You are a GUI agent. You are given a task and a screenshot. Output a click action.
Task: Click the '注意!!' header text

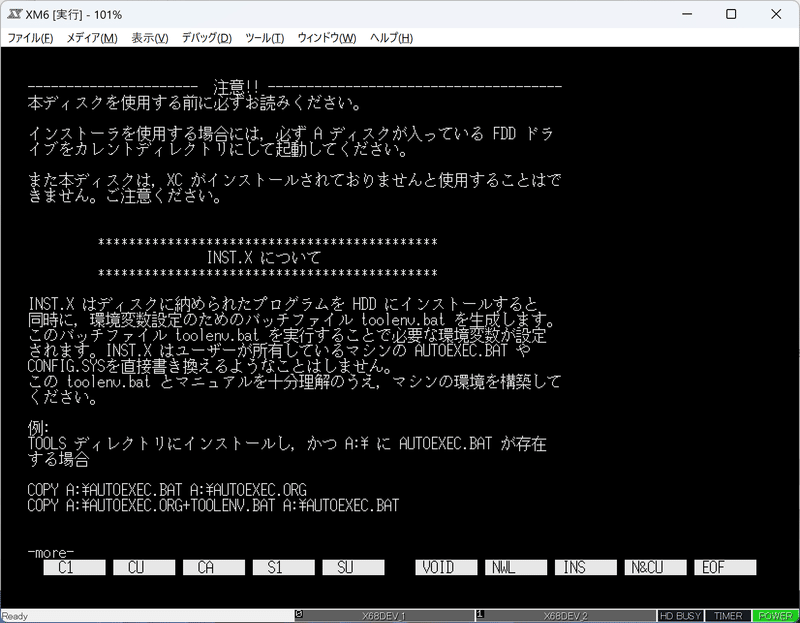pos(236,87)
